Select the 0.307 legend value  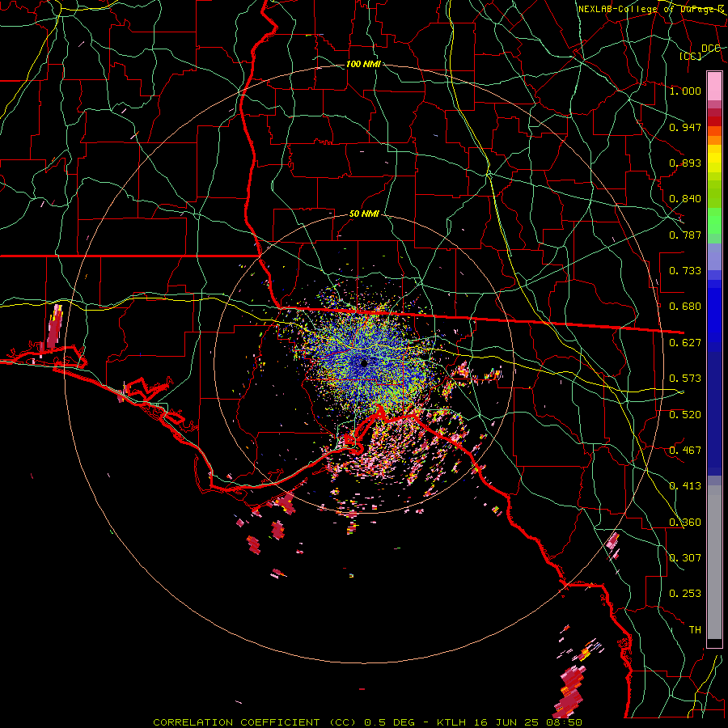click(685, 558)
